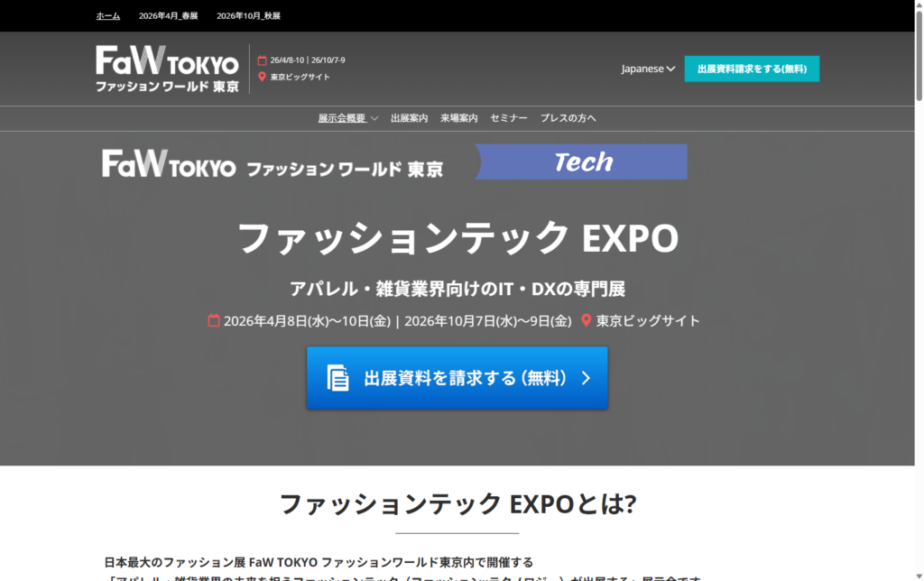Expand the 展示会概要 menu
Image resolution: width=924 pixels, height=581 pixels.
pyautogui.click(x=347, y=118)
